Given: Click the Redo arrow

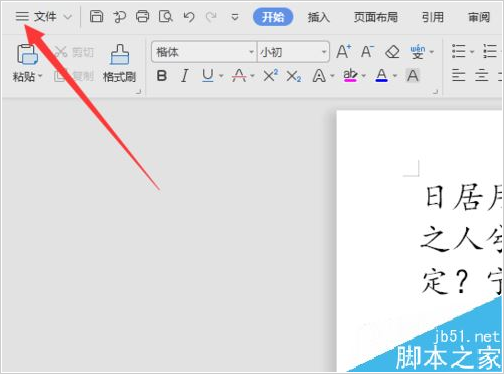Looking at the screenshot, I should (x=211, y=17).
